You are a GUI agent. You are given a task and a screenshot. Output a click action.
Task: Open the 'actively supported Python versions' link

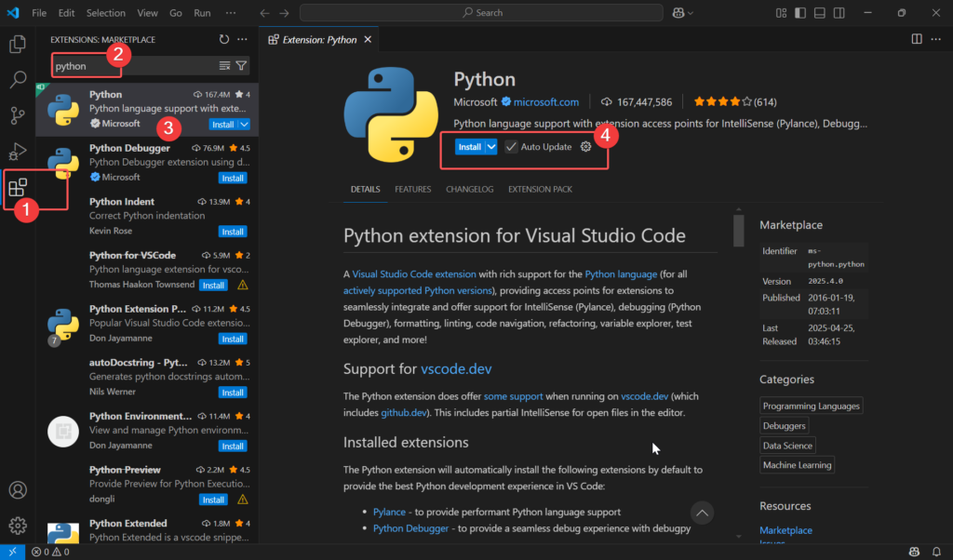coord(418,291)
